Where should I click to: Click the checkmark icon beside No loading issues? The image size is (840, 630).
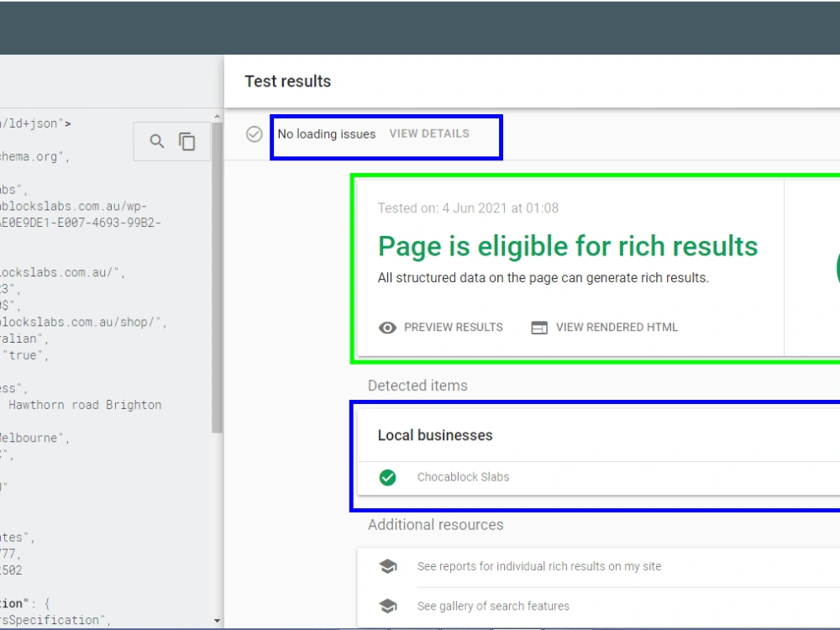(x=254, y=134)
